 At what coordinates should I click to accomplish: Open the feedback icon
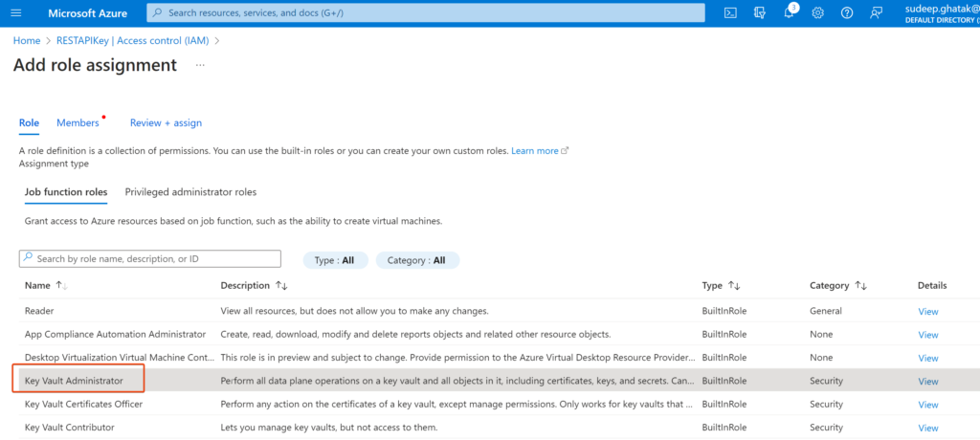pos(877,13)
